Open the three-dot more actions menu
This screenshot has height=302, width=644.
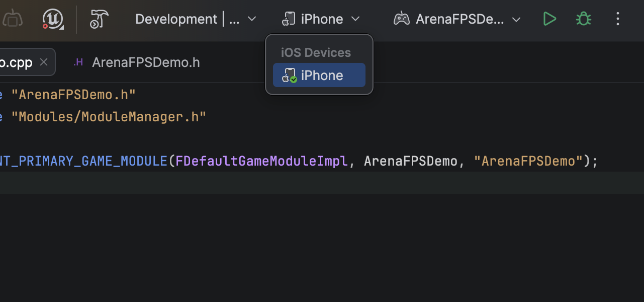tap(618, 19)
